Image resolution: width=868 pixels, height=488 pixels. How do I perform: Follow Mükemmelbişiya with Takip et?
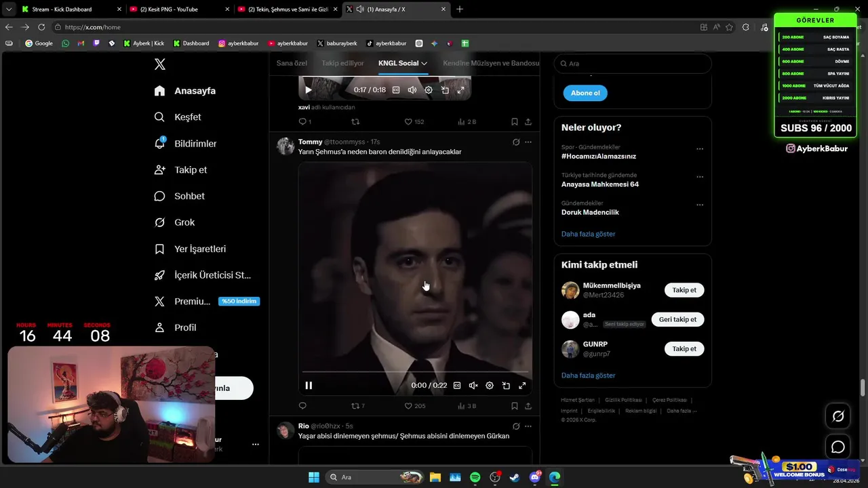pyautogui.click(x=684, y=290)
